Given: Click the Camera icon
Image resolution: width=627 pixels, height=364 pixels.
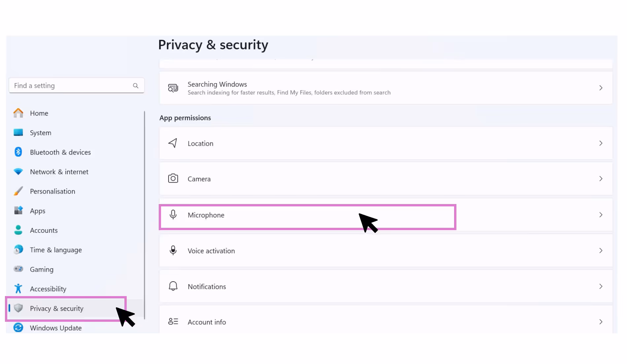Looking at the screenshot, I should (173, 178).
